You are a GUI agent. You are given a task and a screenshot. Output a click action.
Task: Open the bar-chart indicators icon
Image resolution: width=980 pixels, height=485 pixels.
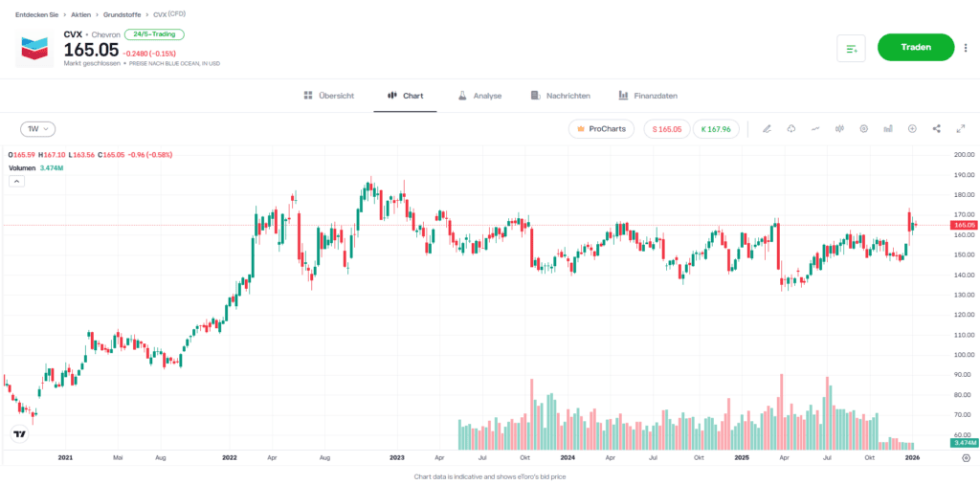(x=888, y=129)
